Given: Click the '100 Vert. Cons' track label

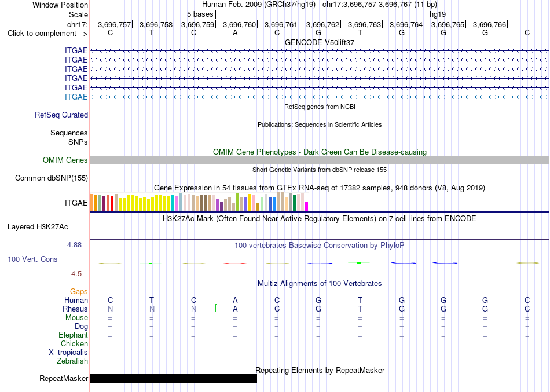Looking at the screenshot, I should (x=32, y=259).
